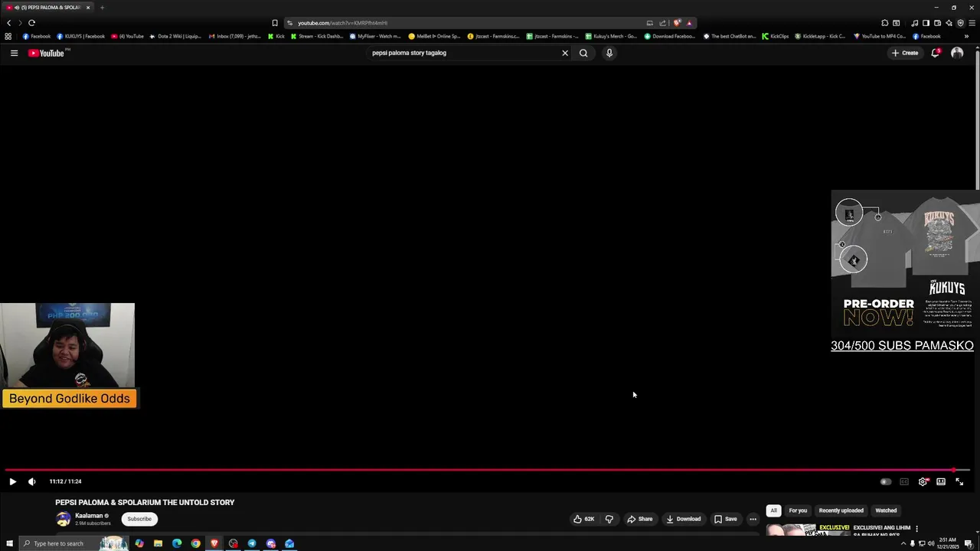Screen dimensions: 980x551
Task: Open Brave Leo AI sparkle icon
Action: [x=949, y=23]
